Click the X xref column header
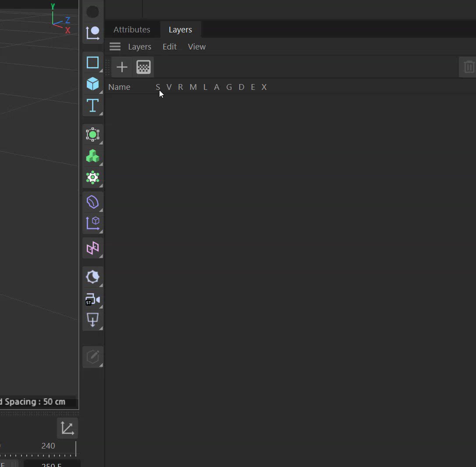Viewport: 476px width, 467px height. [x=264, y=87]
